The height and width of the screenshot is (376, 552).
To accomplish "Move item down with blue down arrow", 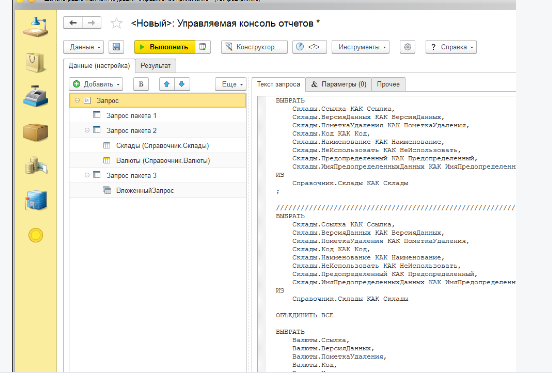I will pyautogui.click(x=182, y=84).
